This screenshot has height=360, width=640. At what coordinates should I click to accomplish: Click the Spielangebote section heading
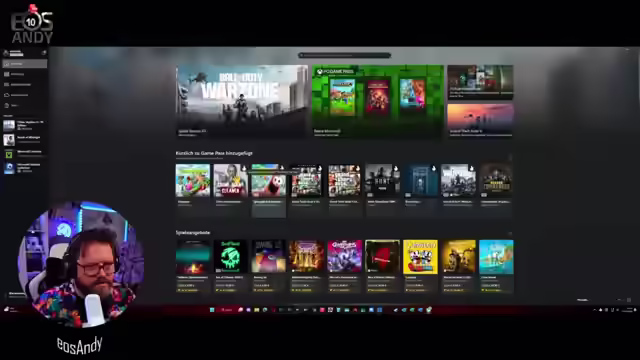click(193, 233)
